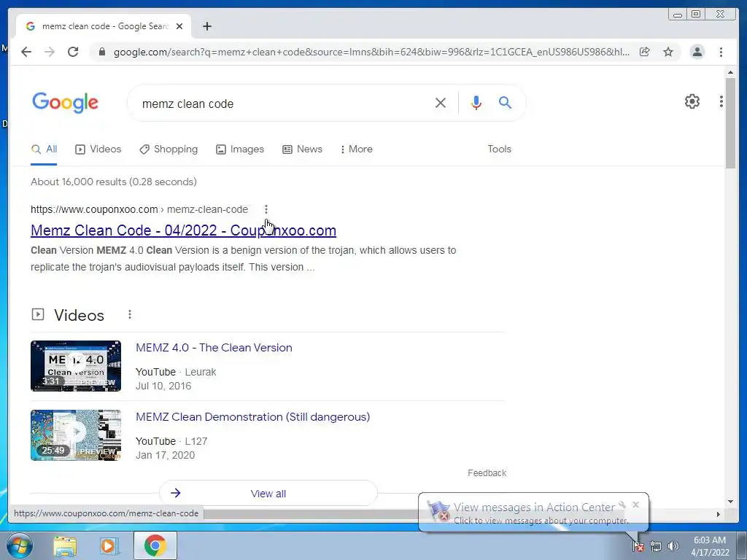Clear the search box text
The image size is (747, 560).
[440, 103]
